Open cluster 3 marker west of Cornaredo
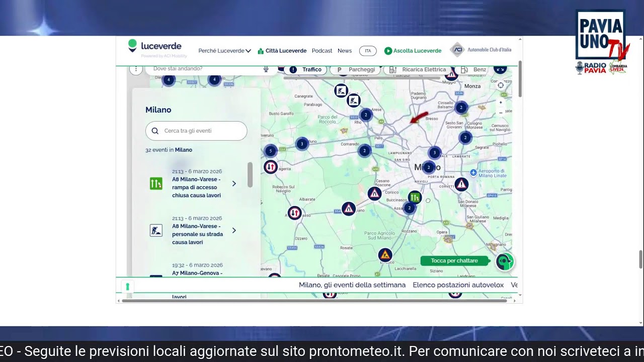Image resolution: width=644 pixels, height=362 pixels. [302, 144]
